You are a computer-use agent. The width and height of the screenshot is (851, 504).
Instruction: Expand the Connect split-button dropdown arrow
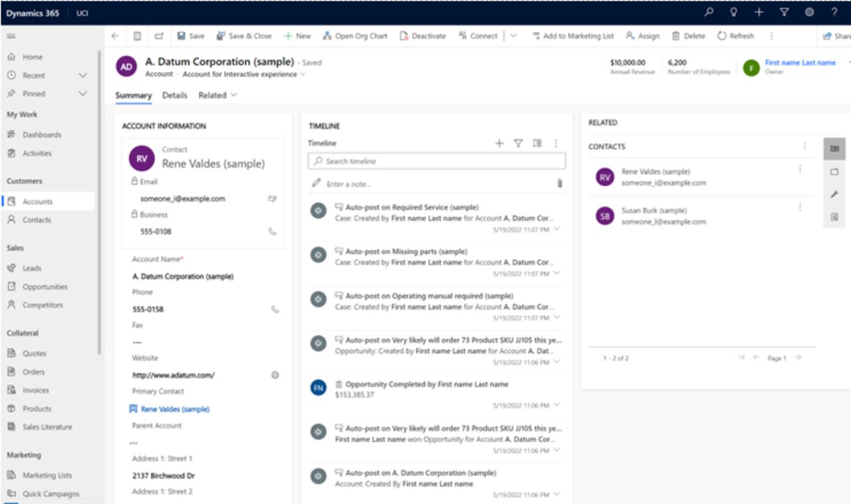513,36
